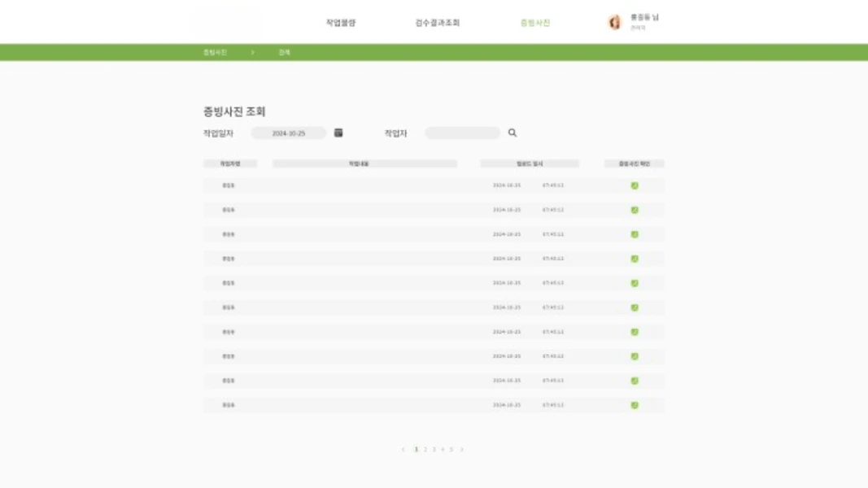Click the 작업내용 column header
Viewport: 868px width, 488px height.
[x=364, y=163]
